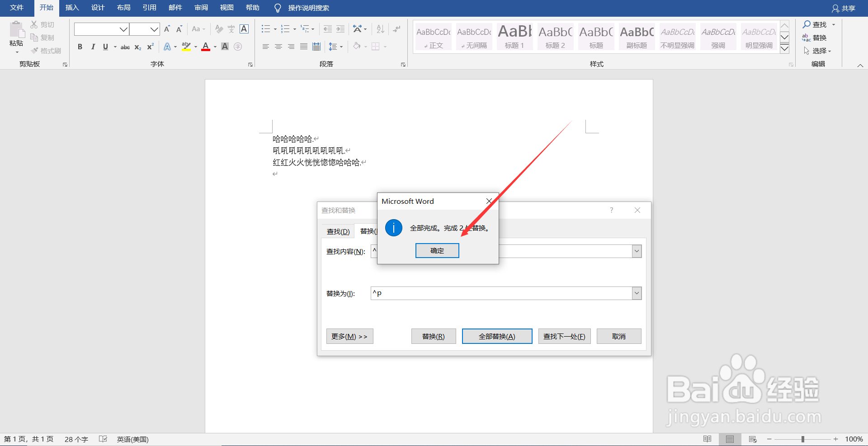Open the Font dialog launcher

pyautogui.click(x=250, y=65)
